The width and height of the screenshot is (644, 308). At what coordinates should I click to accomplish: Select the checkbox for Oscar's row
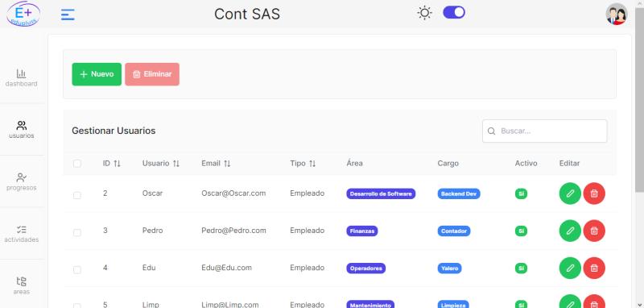[x=77, y=195]
